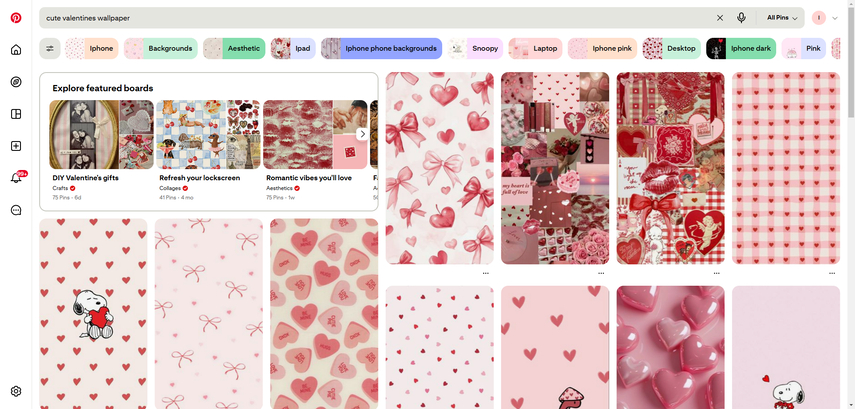Select the Iphone phone backgrounds chip
Viewport: 855px width, 409px height.
click(381, 49)
